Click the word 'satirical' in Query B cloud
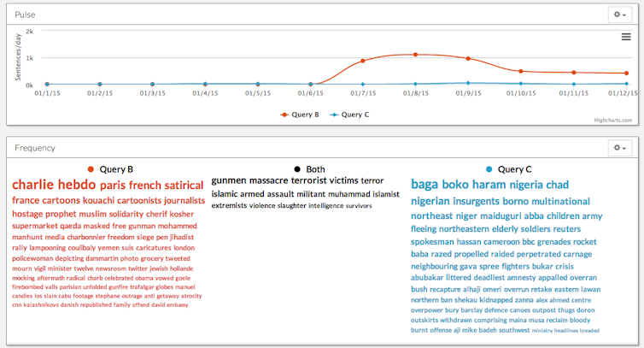 click(x=184, y=186)
